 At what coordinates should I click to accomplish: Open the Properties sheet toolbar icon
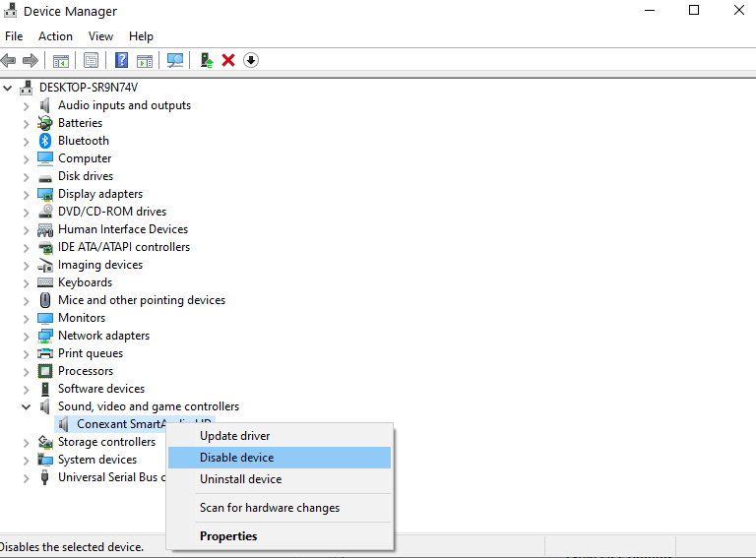click(91, 60)
